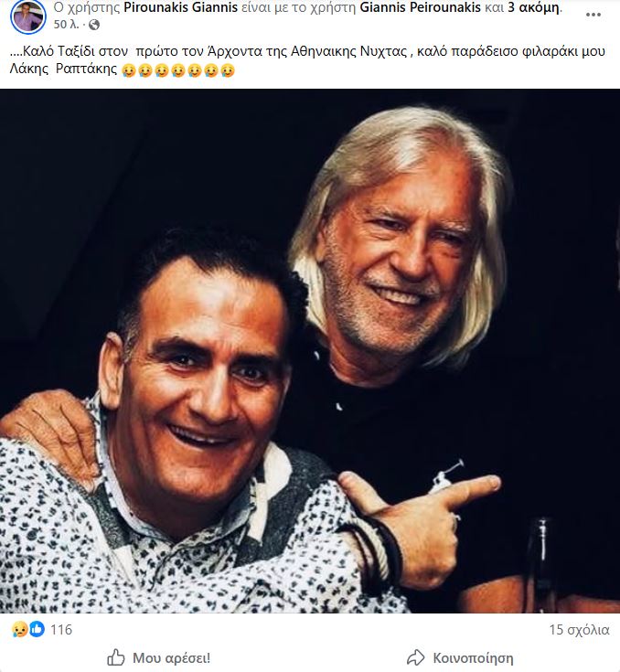Click the thumbs-up icon beside Μου αρέσει

coord(116,657)
